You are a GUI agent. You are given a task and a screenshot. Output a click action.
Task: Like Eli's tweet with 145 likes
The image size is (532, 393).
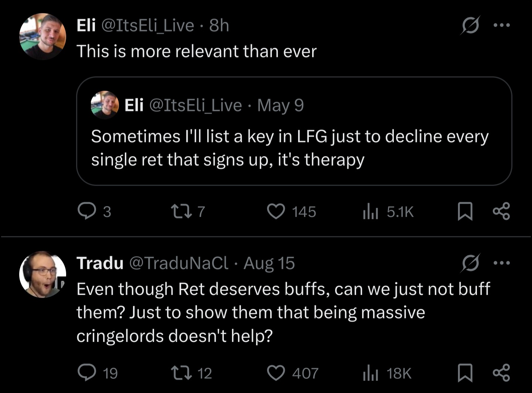pos(276,211)
